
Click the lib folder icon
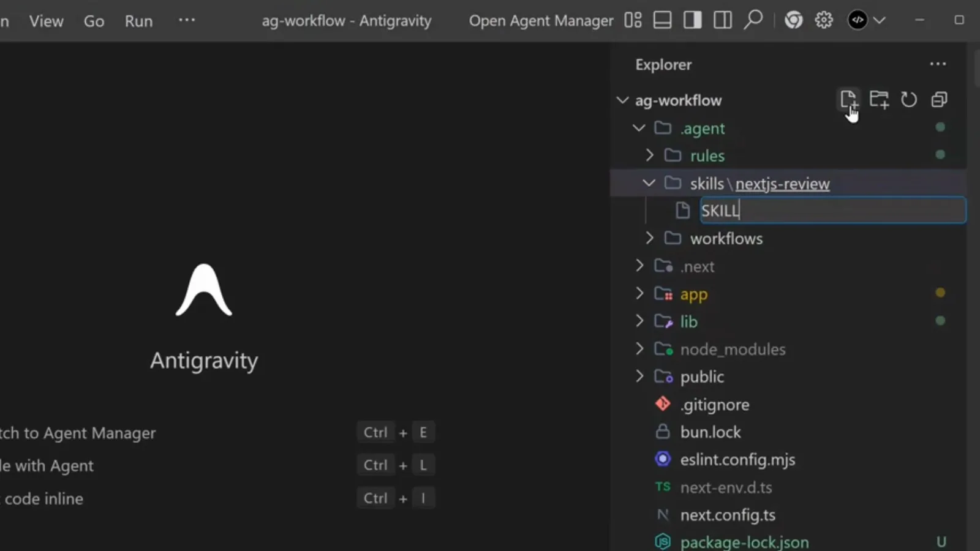coord(663,321)
